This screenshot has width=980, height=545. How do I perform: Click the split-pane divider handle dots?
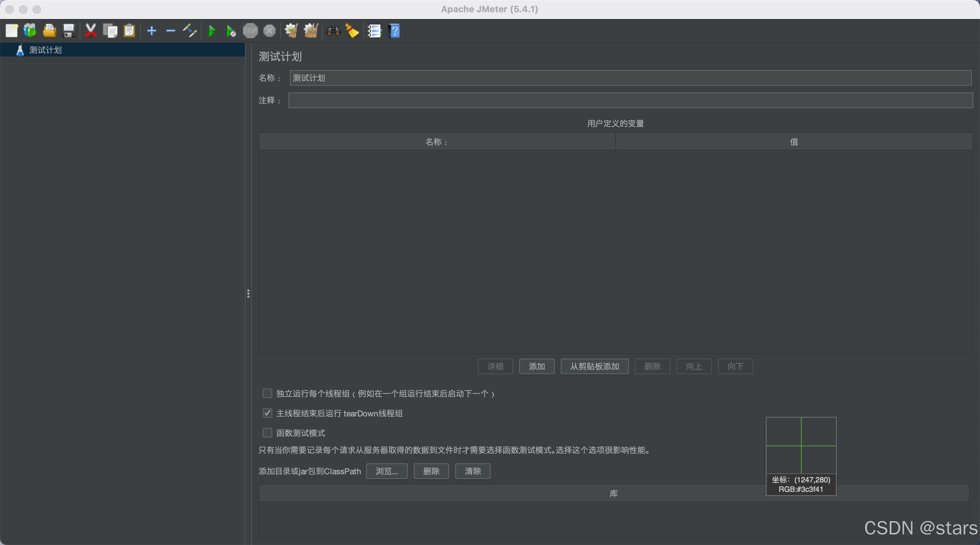pyautogui.click(x=248, y=294)
